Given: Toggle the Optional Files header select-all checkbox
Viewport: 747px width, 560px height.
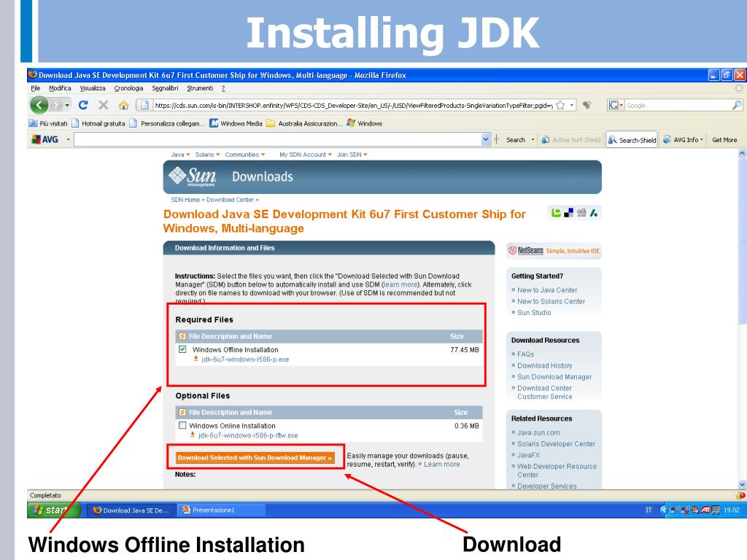Looking at the screenshot, I should (182, 413).
